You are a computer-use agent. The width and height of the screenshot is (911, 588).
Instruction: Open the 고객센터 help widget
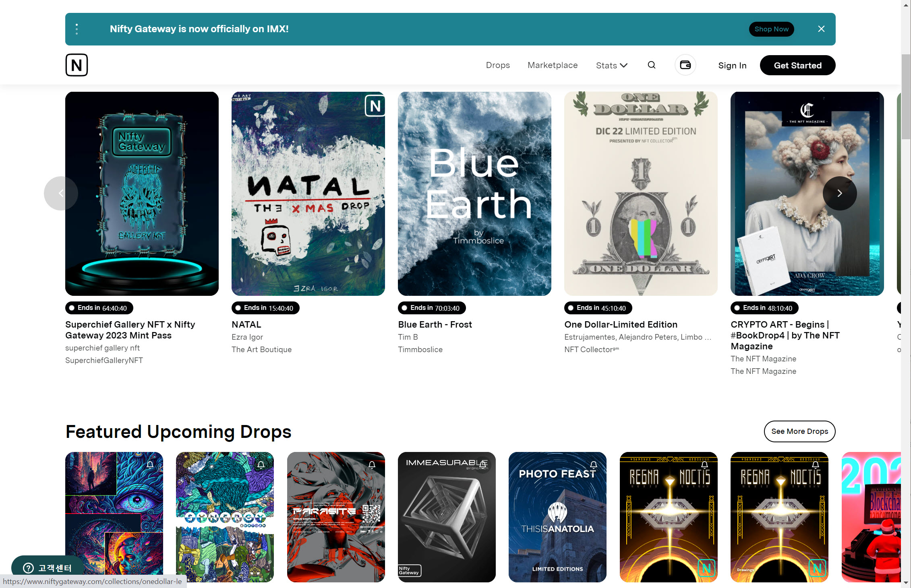click(x=48, y=568)
